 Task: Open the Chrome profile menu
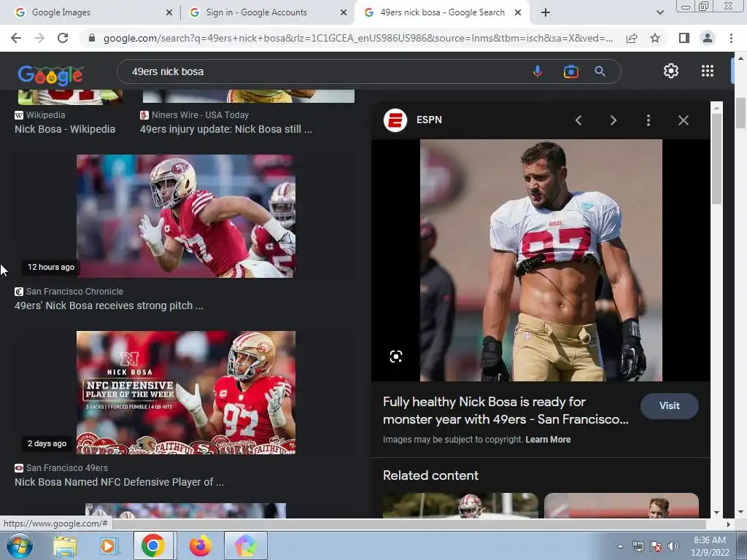pos(708,38)
